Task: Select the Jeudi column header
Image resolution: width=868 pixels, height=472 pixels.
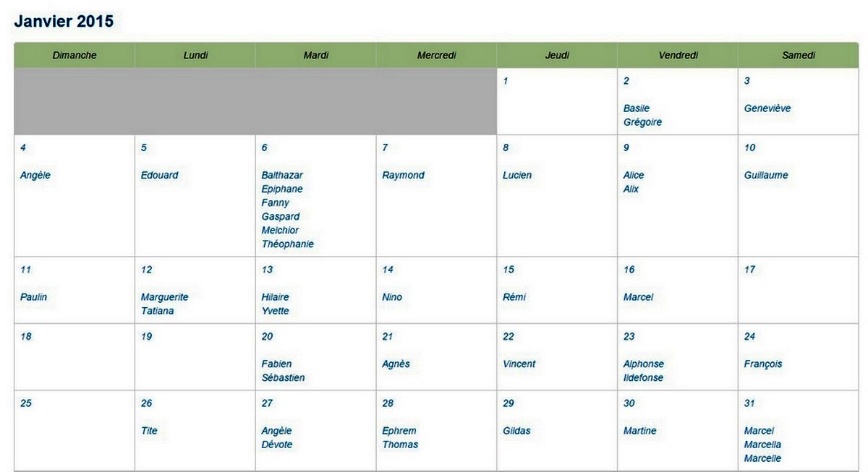Action: (x=557, y=55)
